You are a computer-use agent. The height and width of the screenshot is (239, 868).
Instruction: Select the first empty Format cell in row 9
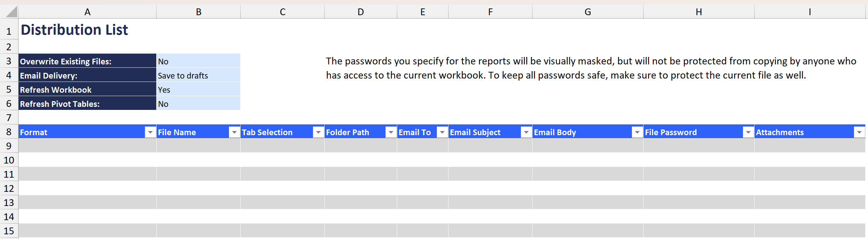[87, 146]
